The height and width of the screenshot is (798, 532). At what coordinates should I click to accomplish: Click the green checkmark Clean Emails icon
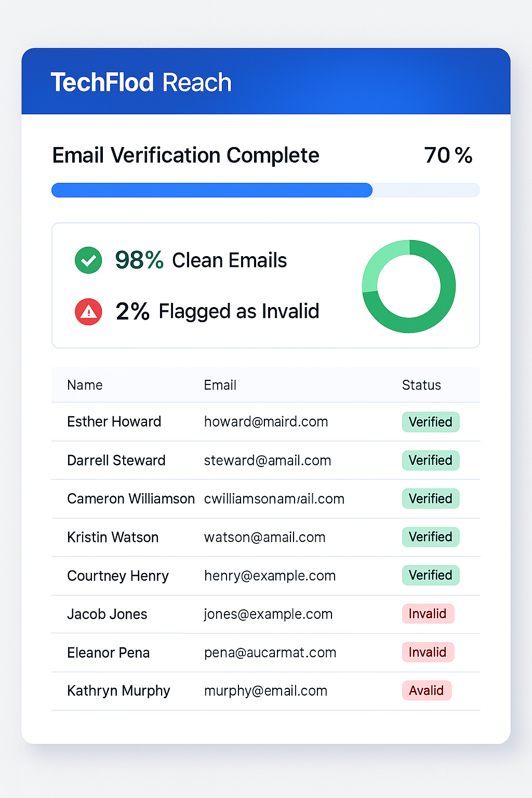point(88,260)
